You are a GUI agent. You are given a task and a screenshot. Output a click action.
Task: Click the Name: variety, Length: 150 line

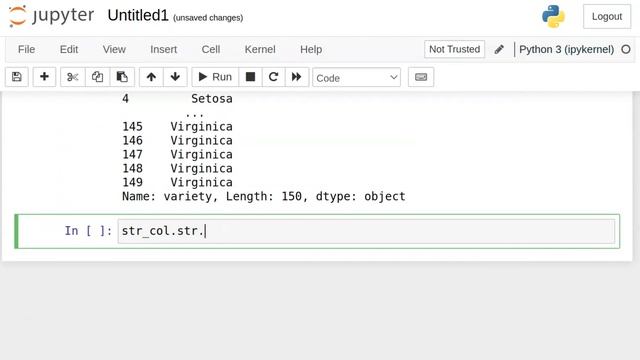click(264, 196)
